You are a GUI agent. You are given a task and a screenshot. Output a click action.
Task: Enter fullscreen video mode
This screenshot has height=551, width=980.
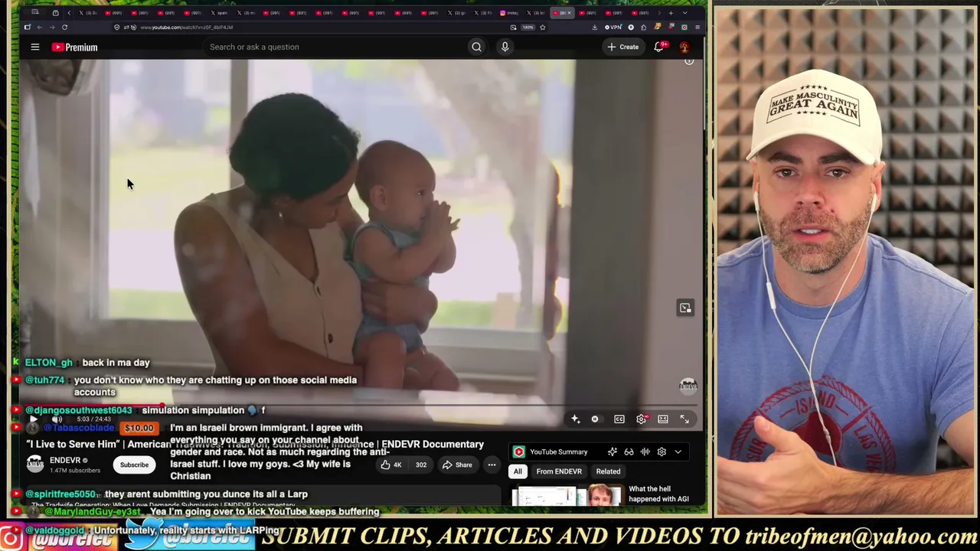[x=684, y=419]
